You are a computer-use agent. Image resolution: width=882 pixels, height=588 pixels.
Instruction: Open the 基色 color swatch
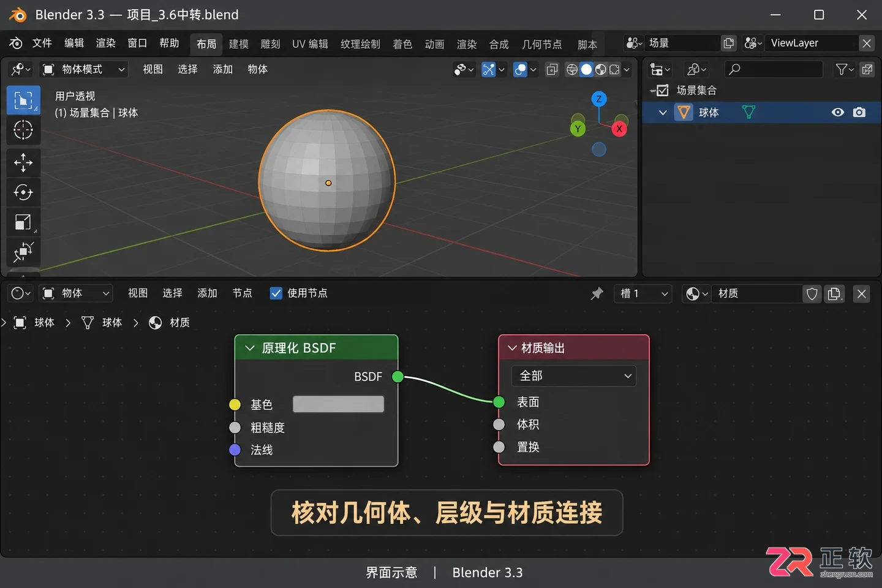click(x=339, y=404)
